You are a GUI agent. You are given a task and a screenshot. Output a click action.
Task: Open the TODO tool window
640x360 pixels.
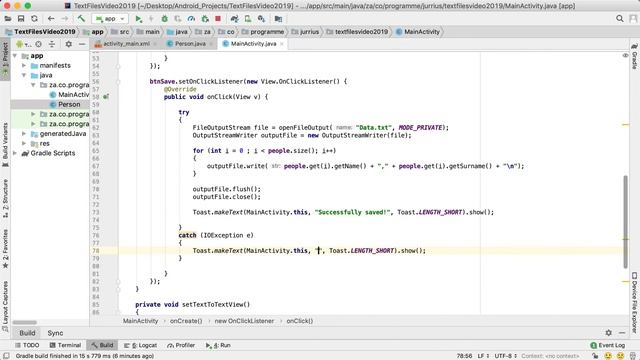[x=27, y=345]
